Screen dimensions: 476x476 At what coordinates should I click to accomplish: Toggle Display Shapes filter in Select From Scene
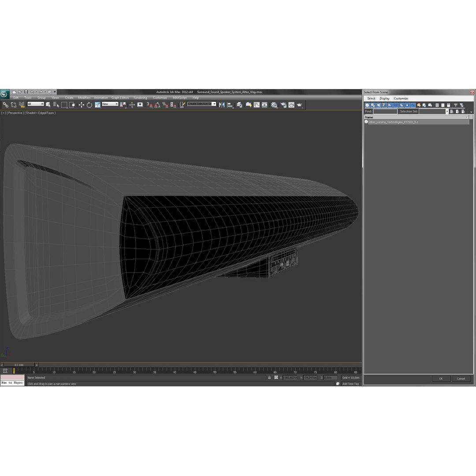click(x=373, y=105)
